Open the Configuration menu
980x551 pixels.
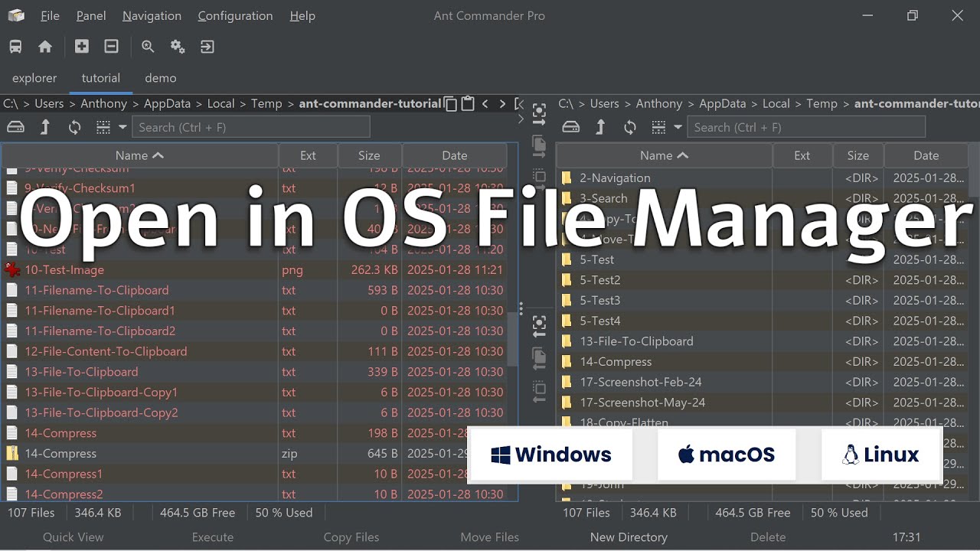[235, 15]
